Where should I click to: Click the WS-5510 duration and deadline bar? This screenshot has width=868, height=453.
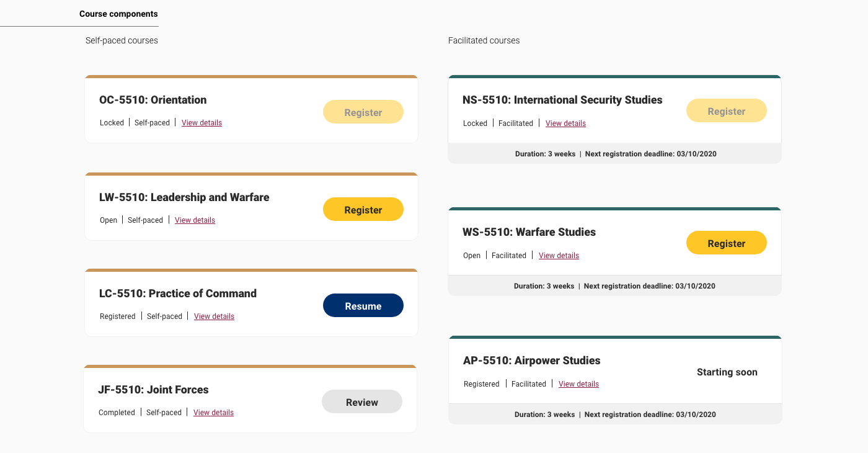point(614,286)
